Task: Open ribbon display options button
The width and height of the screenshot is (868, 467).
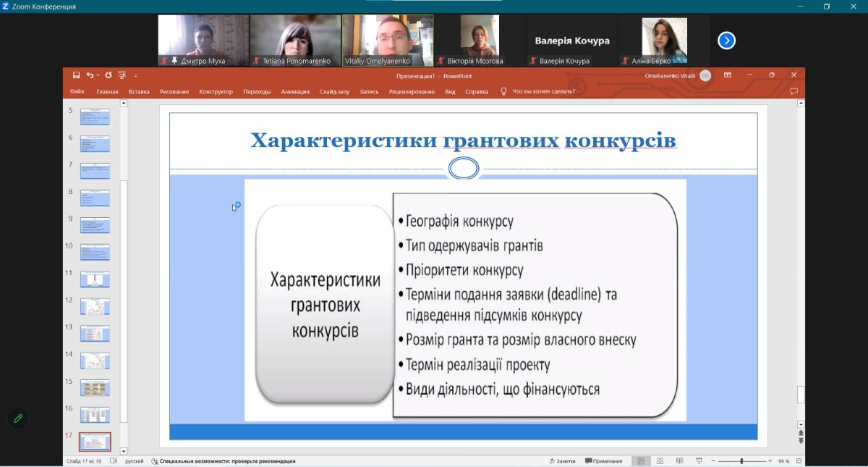Action: [728, 75]
